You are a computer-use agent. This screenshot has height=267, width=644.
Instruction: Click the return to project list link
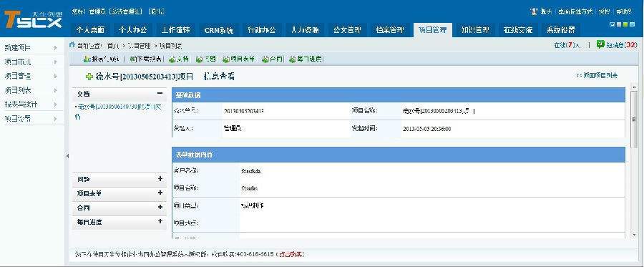(597, 76)
